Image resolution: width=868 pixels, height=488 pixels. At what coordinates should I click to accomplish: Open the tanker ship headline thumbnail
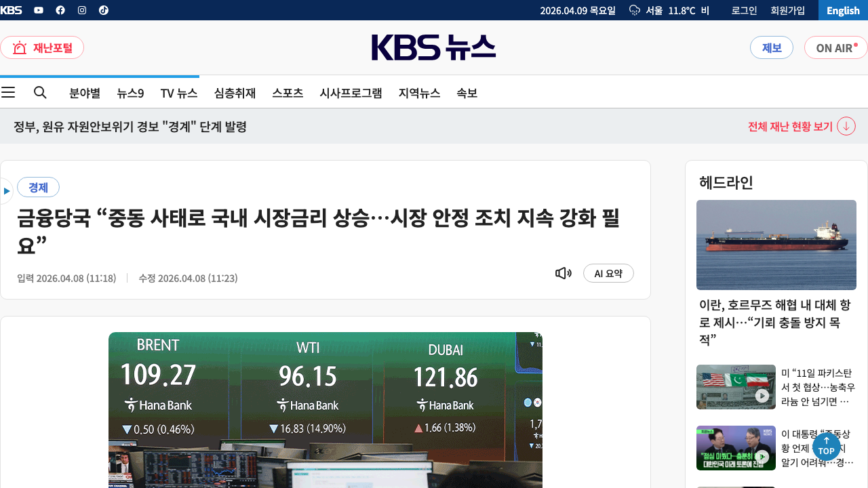pos(776,245)
